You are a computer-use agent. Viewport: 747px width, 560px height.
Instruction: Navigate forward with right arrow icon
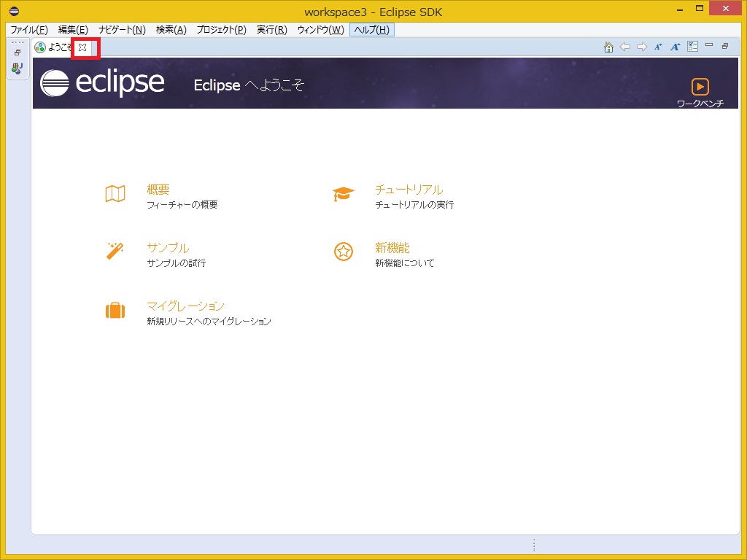(642, 47)
